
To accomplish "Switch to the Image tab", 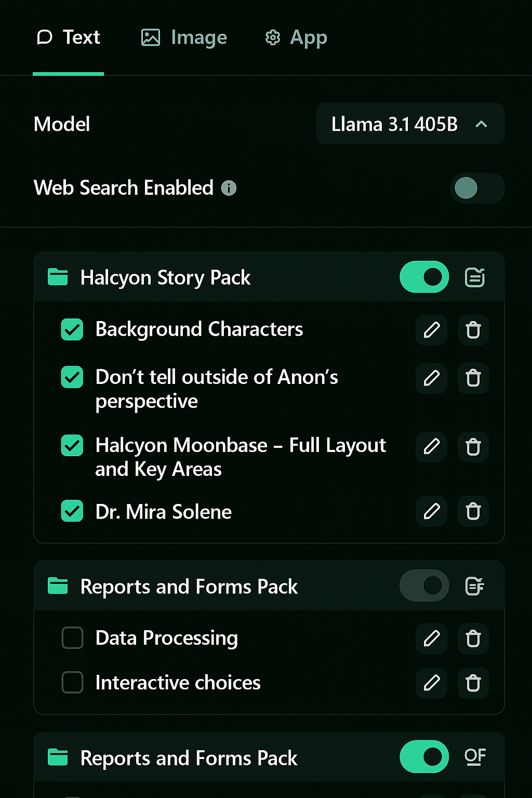I will [x=184, y=37].
